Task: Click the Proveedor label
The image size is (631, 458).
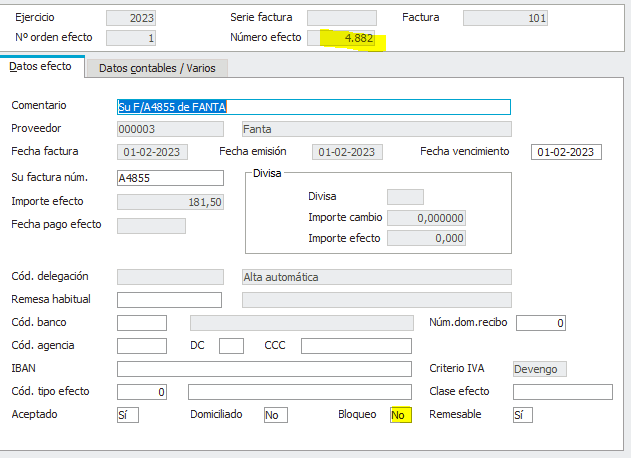Action: [x=36, y=128]
